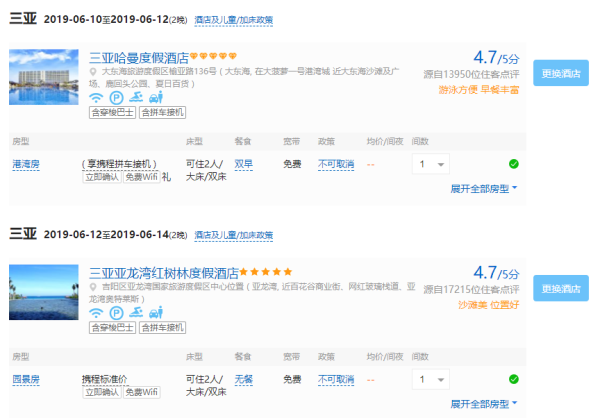Image resolution: width=600 pixels, height=418 pixels.
Task: Open 酒店及儿童/加床政策 link for 06-10 stay
Action: [233, 20]
